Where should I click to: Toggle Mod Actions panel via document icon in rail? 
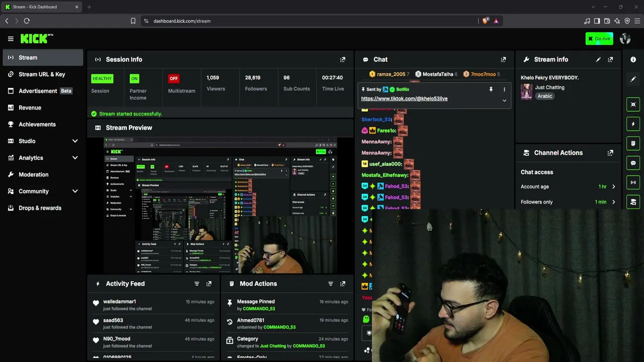coord(633,143)
